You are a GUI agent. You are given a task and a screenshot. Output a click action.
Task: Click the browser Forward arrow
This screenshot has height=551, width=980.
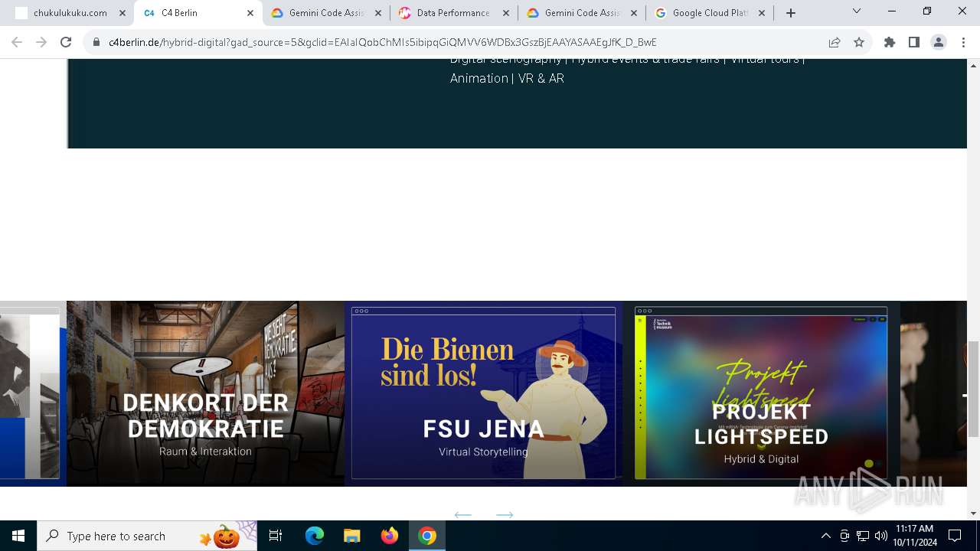(x=41, y=42)
